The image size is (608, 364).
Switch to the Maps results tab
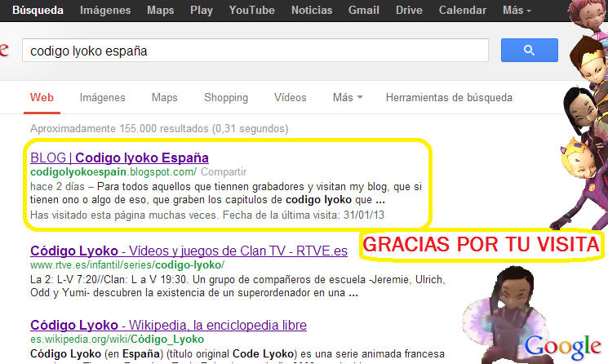pyautogui.click(x=164, y=98)
